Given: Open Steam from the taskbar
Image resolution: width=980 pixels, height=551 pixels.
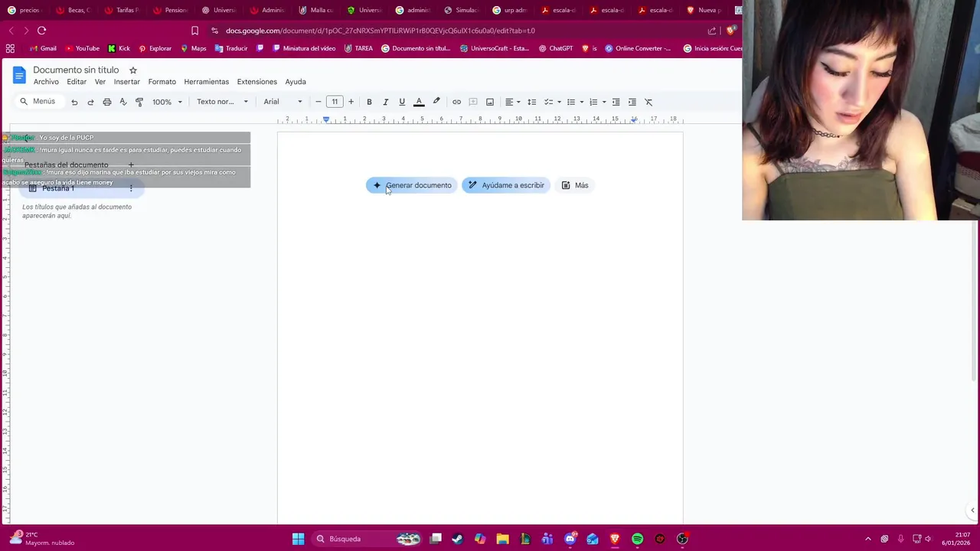Looking at the screenshot, I should 457,539.
